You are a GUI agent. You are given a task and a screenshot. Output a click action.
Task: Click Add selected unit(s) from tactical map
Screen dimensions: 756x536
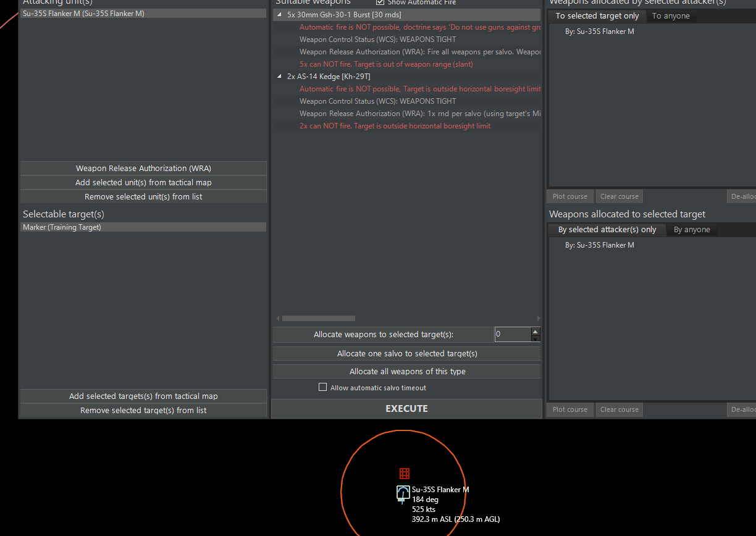[143, 182]
